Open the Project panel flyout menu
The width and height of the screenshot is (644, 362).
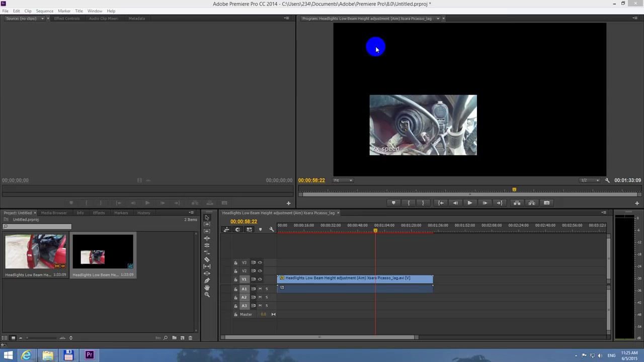pos(191,213)
